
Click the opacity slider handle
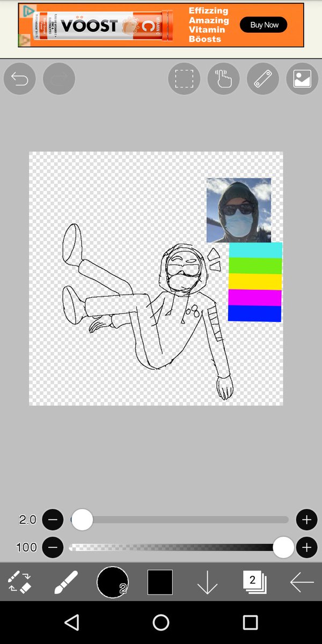tap(283, 547)
